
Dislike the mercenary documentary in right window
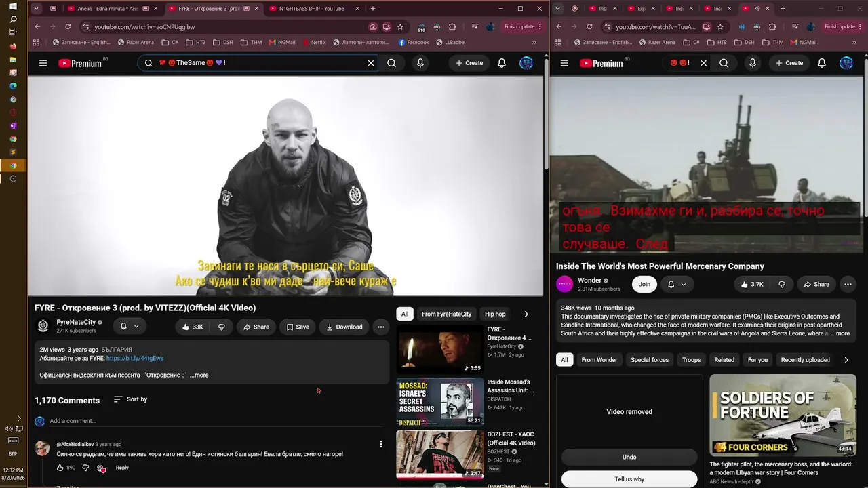(781, 285)
